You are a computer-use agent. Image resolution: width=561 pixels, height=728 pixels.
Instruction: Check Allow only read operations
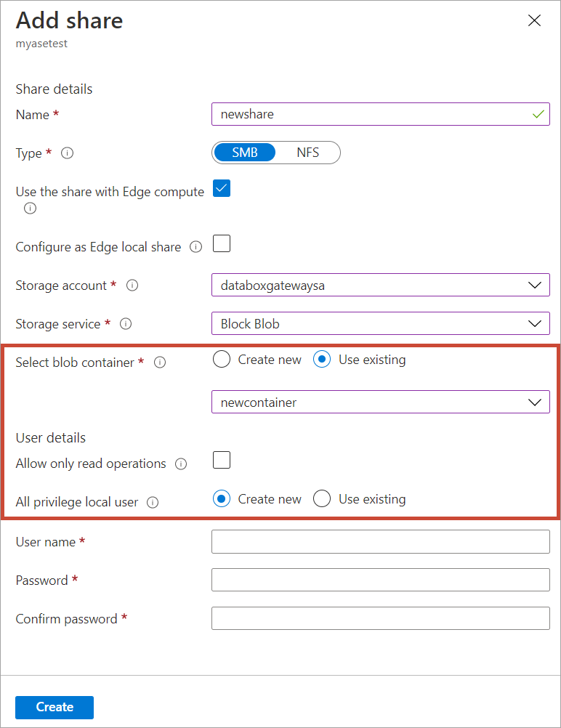[221, 460]
